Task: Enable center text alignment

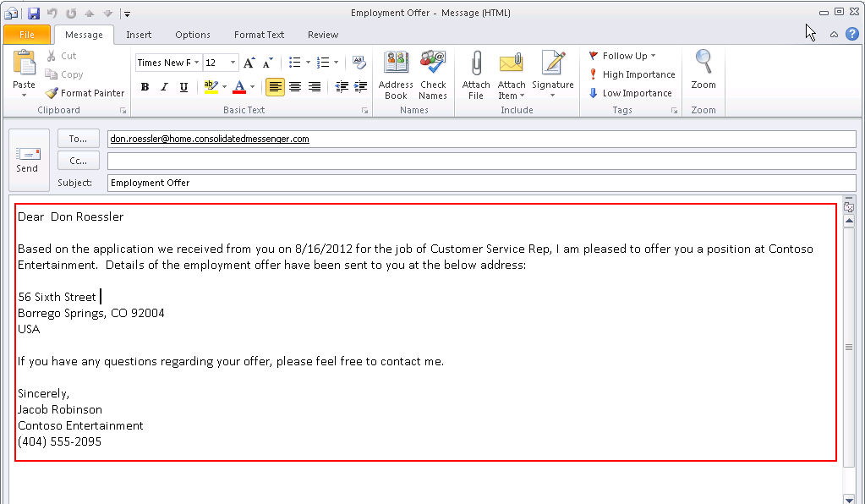Action: click(x=295, y=87)
